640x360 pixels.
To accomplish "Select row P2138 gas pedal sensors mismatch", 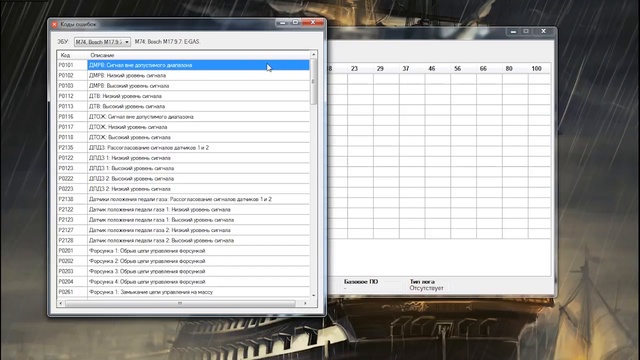I will (183, 199).
